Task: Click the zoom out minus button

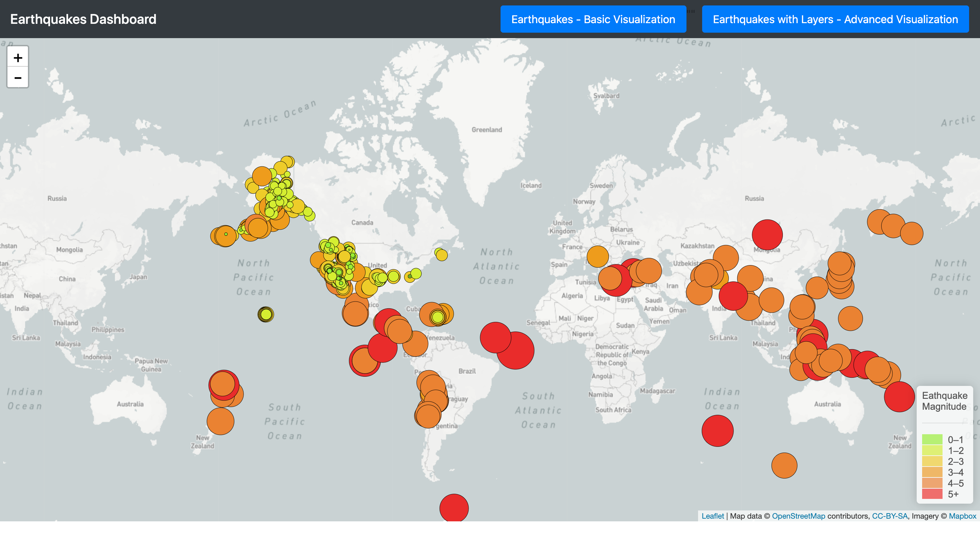Action: [17, 78]
